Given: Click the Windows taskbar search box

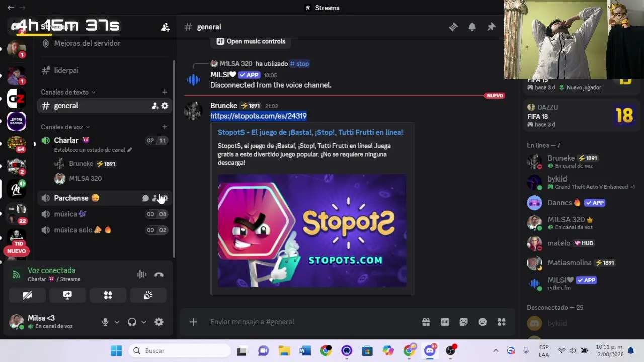Looking at the screenshot, I should coord(179,351).
